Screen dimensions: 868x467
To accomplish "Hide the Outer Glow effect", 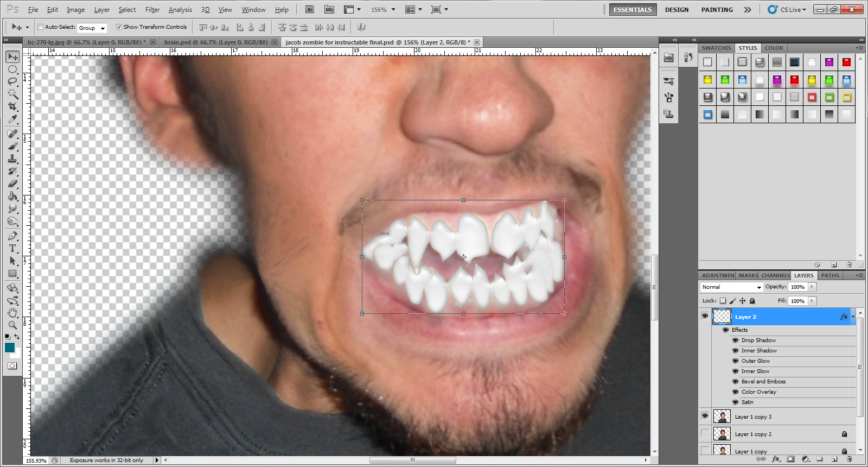I will pyautogui.click(x=736, y=361).
